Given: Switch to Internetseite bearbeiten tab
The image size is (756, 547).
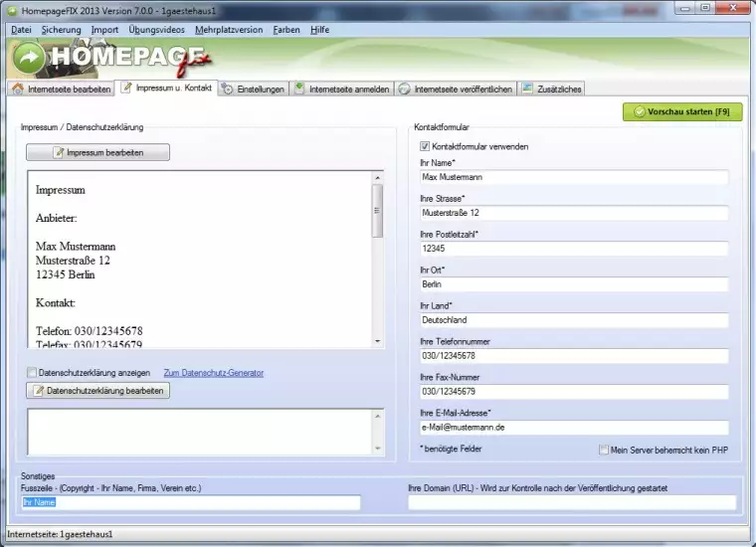Looking at the screenshot, I should [62, 89].
